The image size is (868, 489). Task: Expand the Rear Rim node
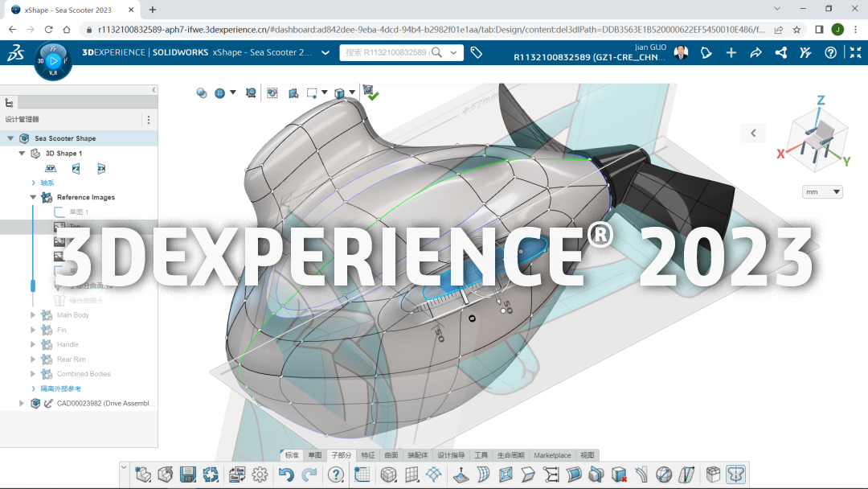33,359
